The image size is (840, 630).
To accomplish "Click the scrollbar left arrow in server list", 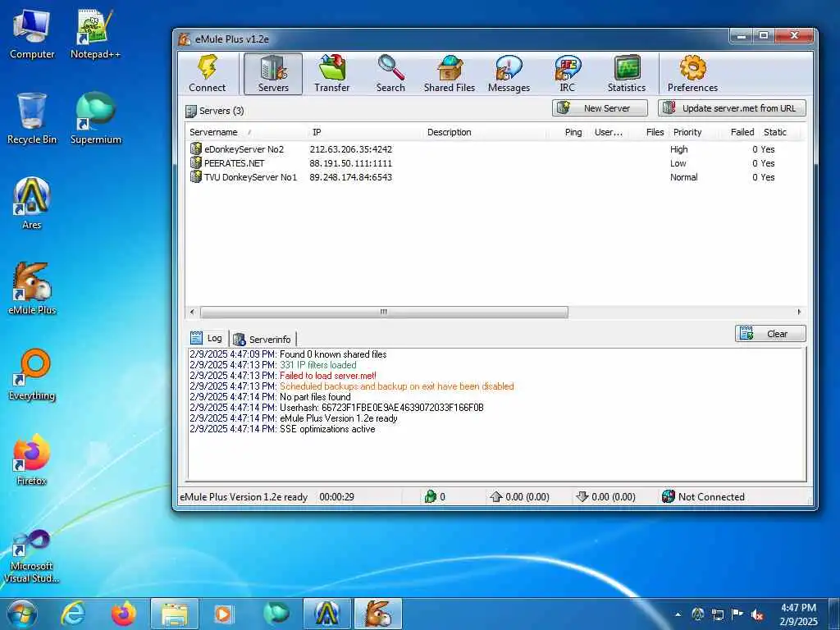I will pos(192,312).
